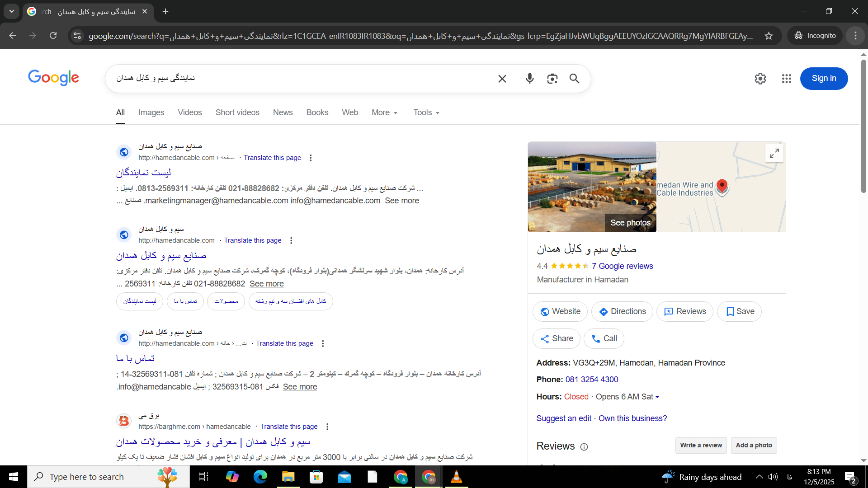Save the business with the bookmark icon
868x488 pixels.
pyautogui.click(x=739, y=311)
